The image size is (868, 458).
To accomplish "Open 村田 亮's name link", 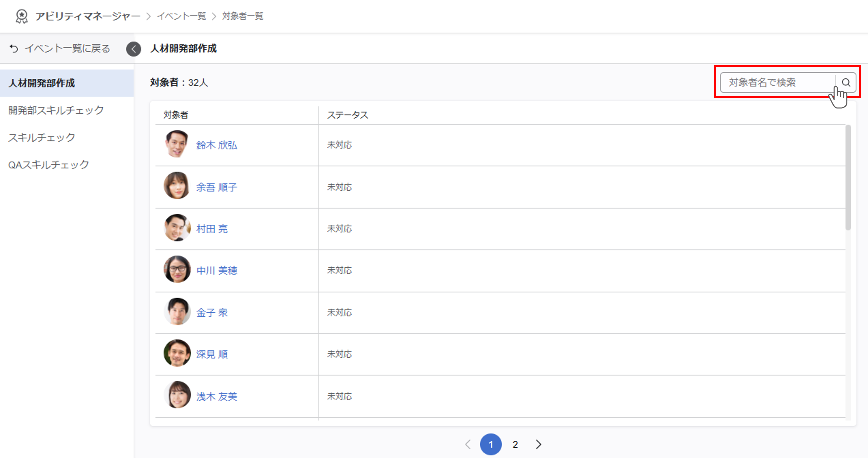I will 212,229.
